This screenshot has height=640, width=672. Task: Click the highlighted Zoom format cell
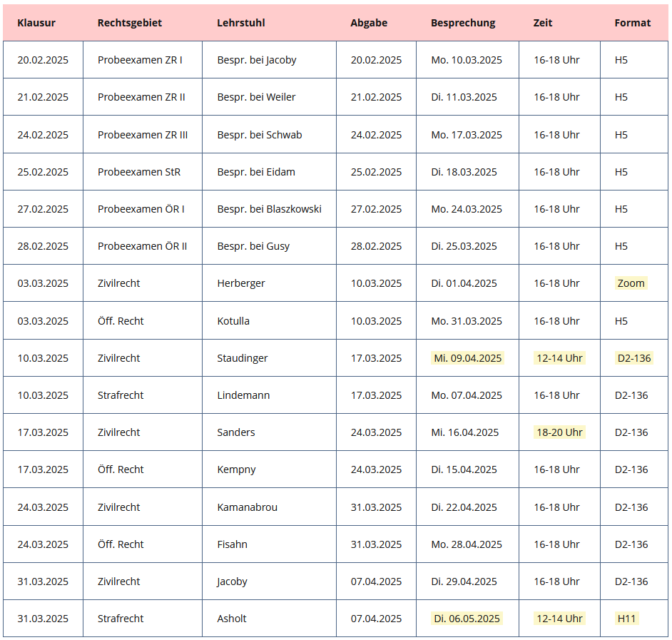point(631,283)
